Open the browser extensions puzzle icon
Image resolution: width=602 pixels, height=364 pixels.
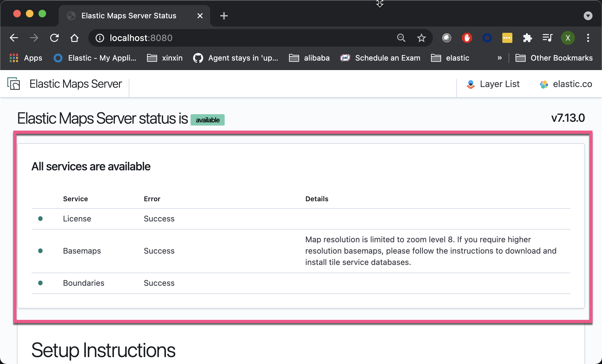tap(527, 38)
